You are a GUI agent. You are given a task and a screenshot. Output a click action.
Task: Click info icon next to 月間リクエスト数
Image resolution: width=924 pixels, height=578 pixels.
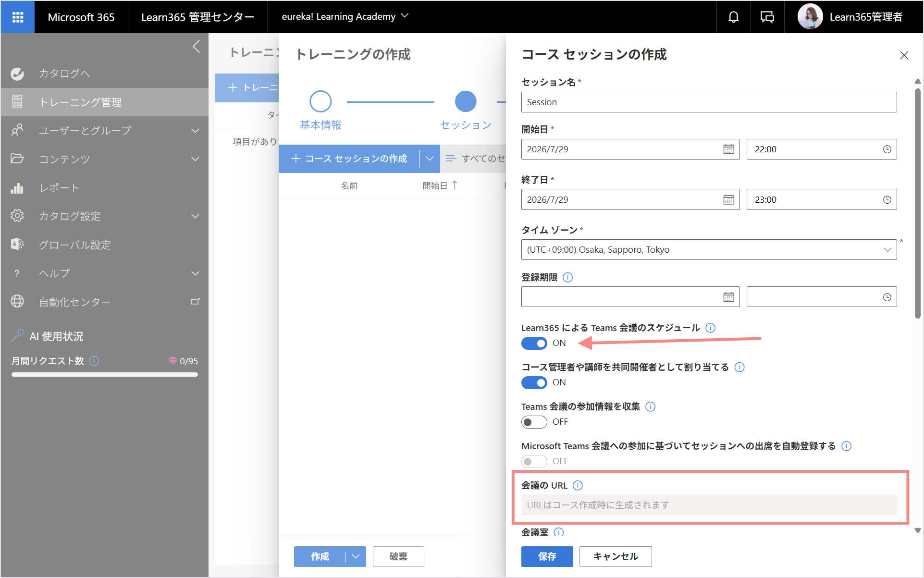click(94, 361)
